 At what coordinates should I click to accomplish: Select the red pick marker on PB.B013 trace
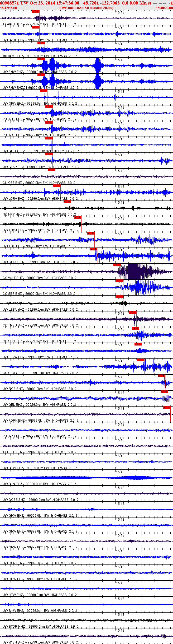point(49,106)
